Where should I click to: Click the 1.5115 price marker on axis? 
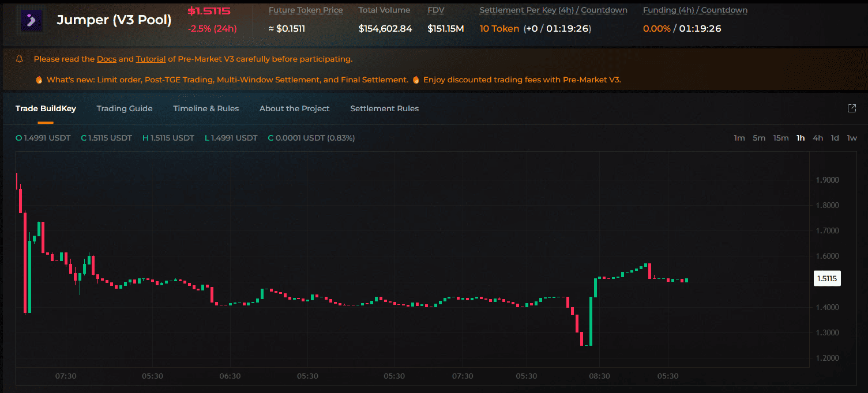coord(826,278)
